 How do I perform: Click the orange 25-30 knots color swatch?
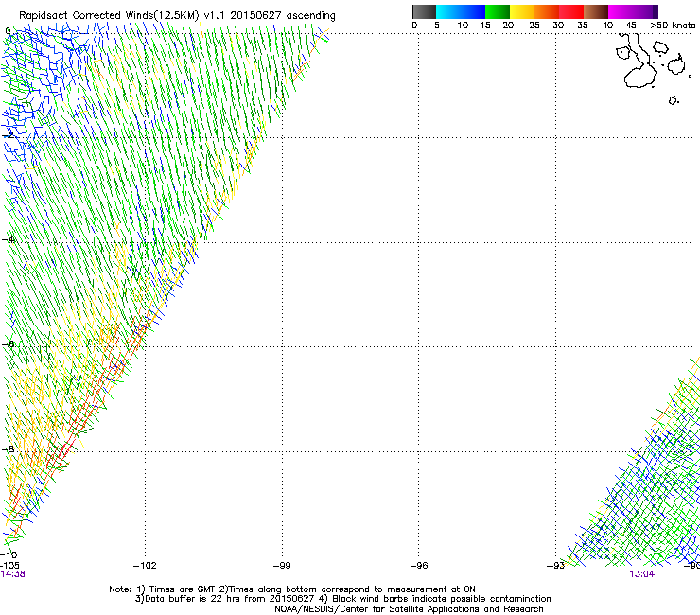coord(547,11)
